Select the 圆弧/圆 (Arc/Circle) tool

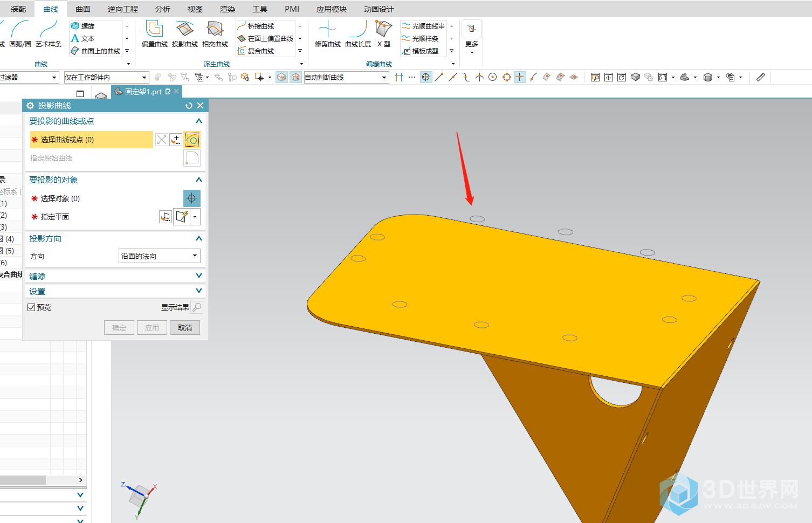point(20,33)
